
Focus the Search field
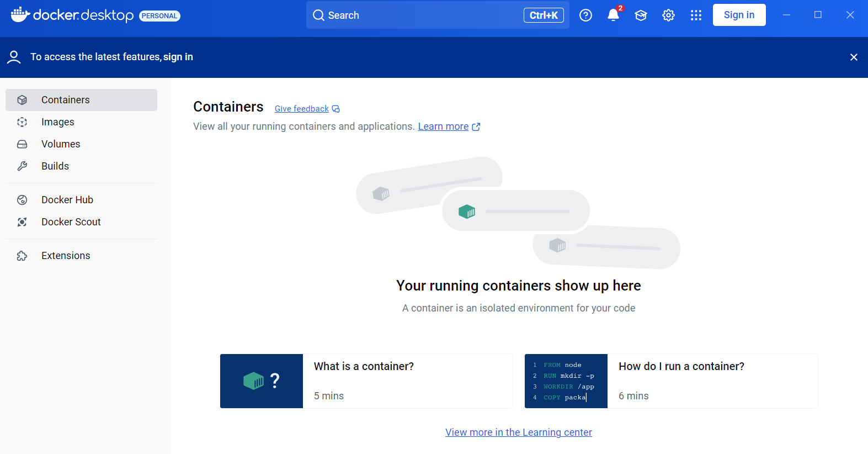click(x=438, y=15)
